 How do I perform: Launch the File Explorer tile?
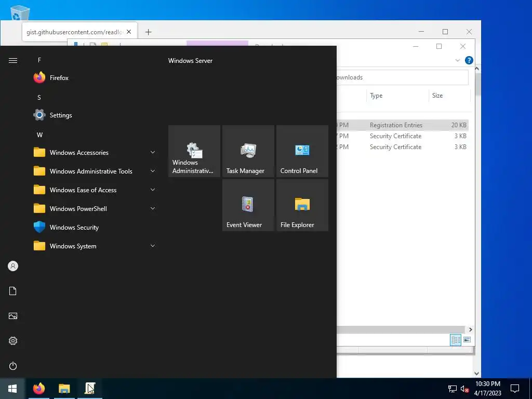(x=302, y=205)
